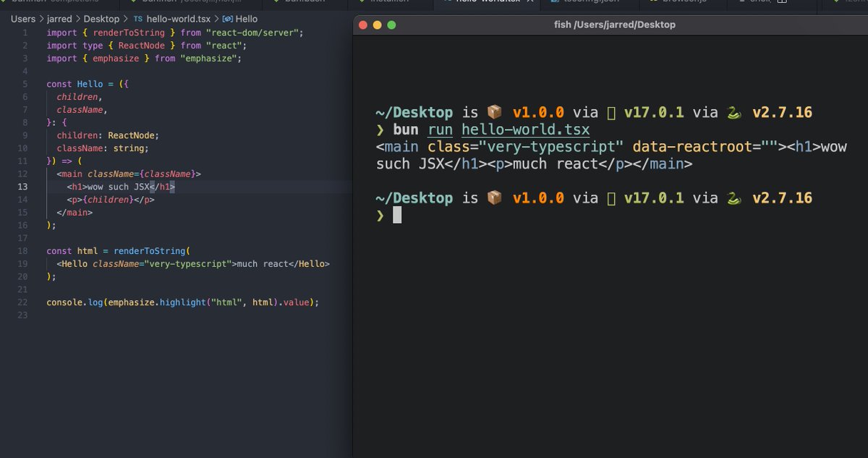Open the Users breadcrumb segment
The height and width of the screenshot is (458, 868).
pyautogui.click(x=23, y=19)
